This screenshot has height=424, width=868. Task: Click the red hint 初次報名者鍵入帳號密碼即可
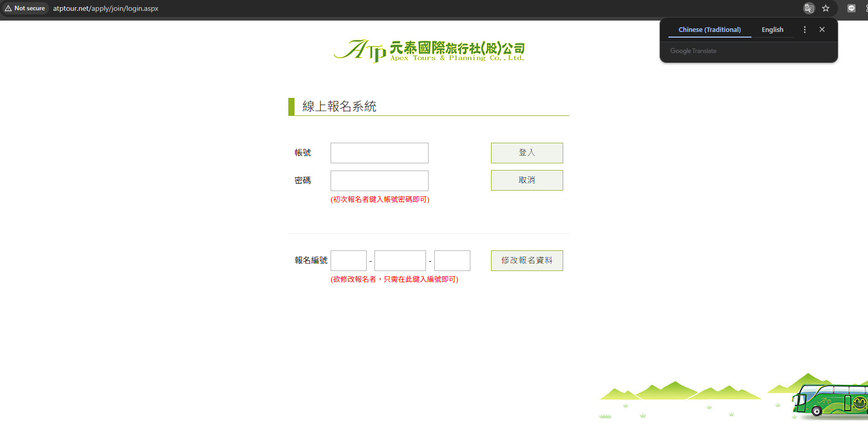click(x=380, y=199)
